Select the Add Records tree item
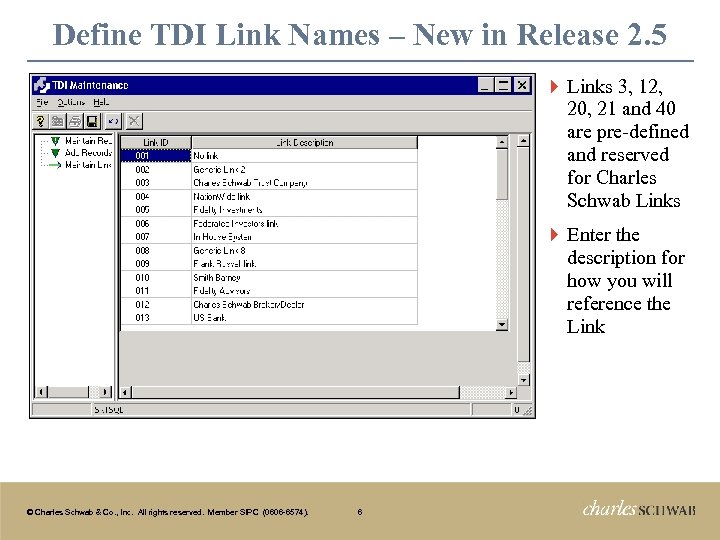Viewport: 720px width, 540px height. tap(88, 152)
